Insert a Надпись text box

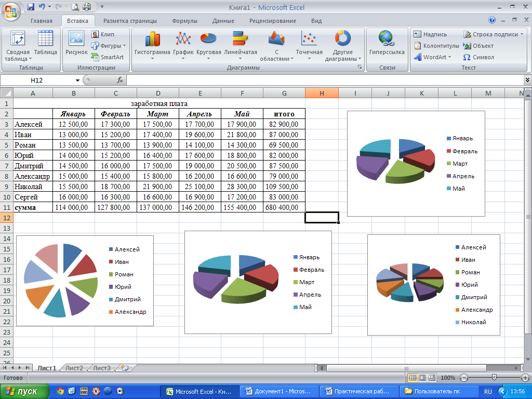pyautogui.click(x=430, y=34)
